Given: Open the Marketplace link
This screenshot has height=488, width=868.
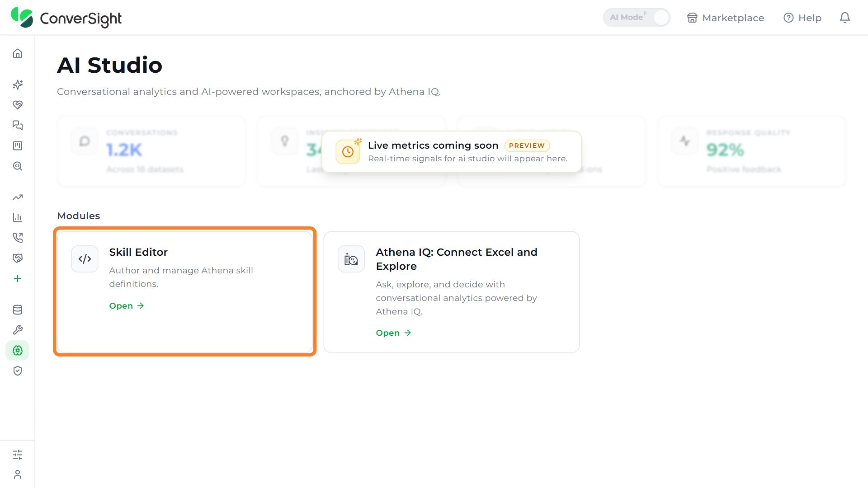Looking at the screenshot, I should [x=726, y=18].
